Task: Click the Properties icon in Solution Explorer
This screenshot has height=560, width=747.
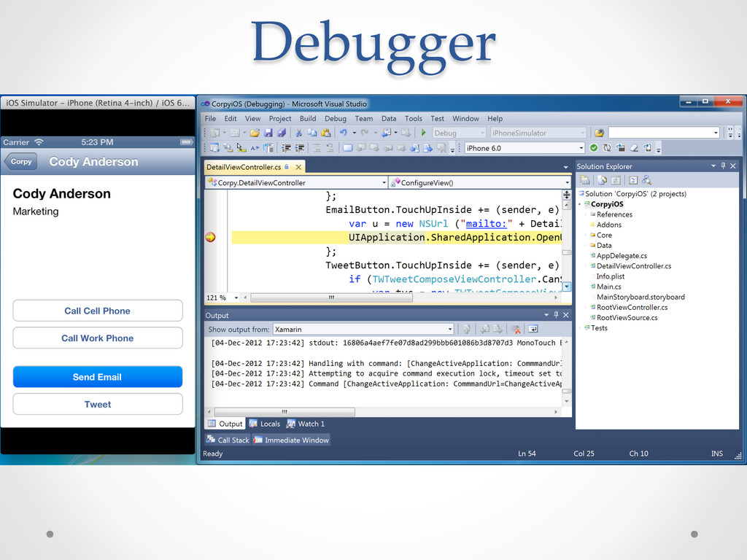Action: click(x=584, y=180)
